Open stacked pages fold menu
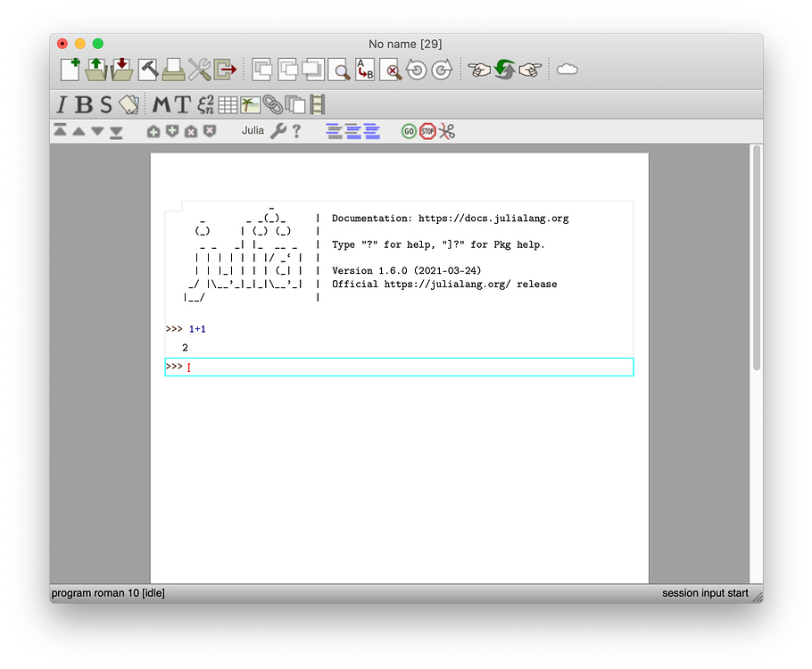812x669 pixels. click(295, 104)
